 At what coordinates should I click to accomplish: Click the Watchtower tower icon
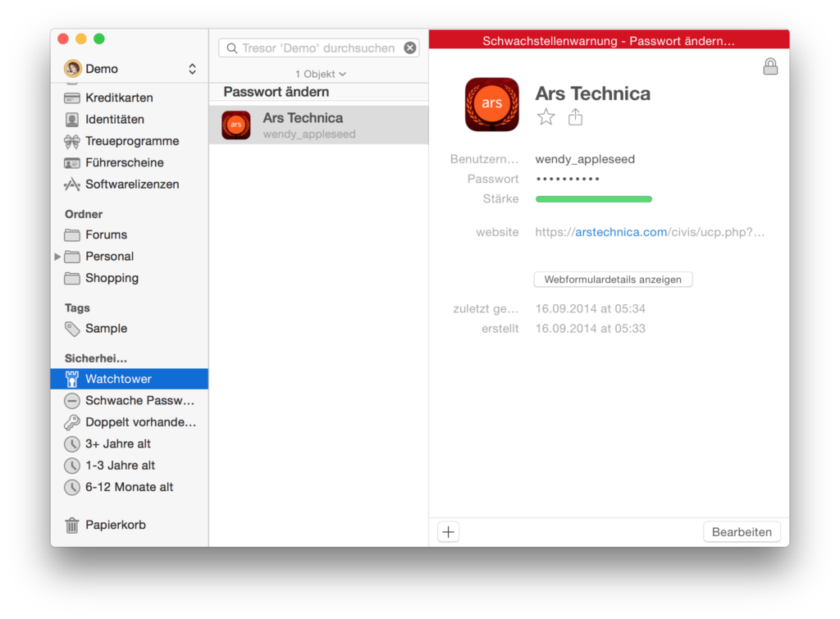pyautogui.click(x=72, y=379)
